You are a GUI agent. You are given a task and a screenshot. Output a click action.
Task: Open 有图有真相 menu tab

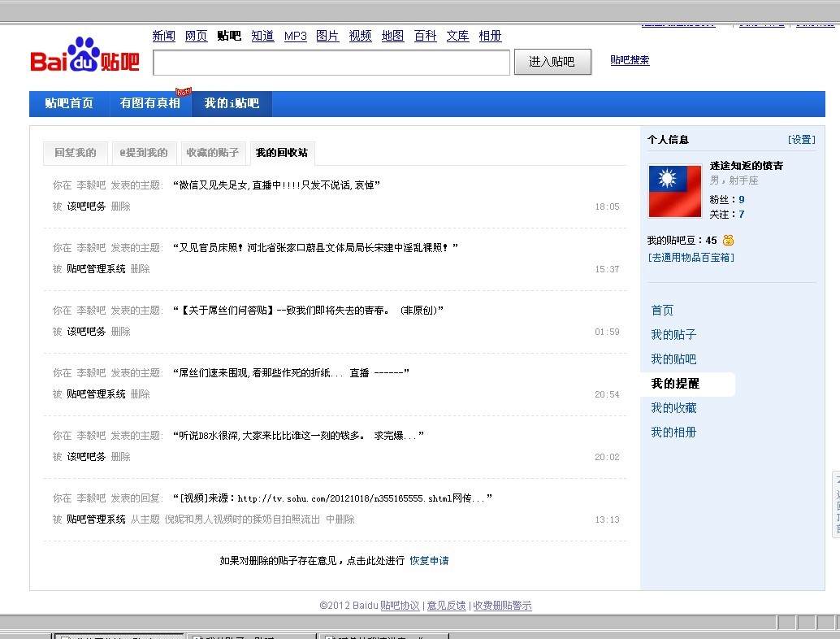[150, 103]
